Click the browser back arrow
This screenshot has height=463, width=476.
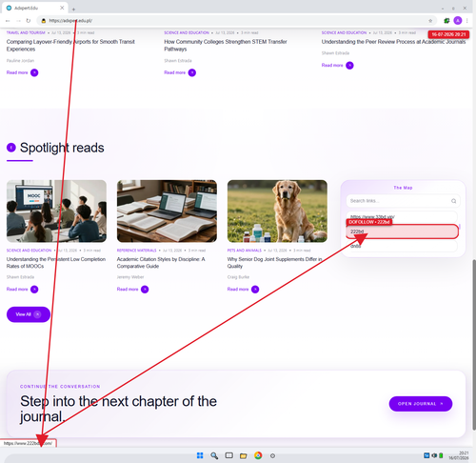pos(8,21)
